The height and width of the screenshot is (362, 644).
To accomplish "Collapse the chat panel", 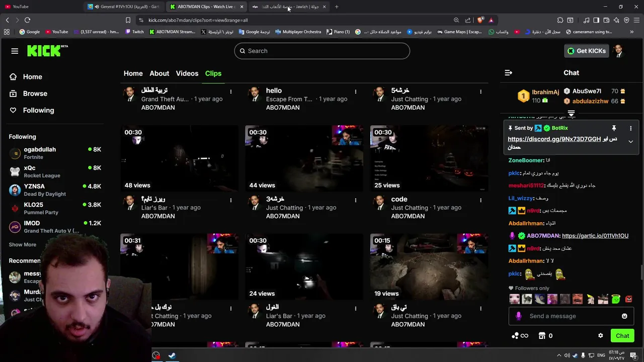I will [x=508, y=73].
